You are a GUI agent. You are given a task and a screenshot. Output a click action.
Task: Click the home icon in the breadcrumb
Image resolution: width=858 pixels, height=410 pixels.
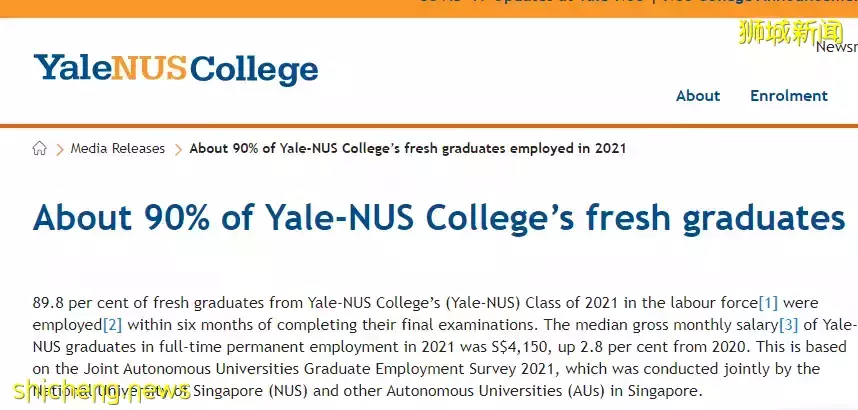40,148
